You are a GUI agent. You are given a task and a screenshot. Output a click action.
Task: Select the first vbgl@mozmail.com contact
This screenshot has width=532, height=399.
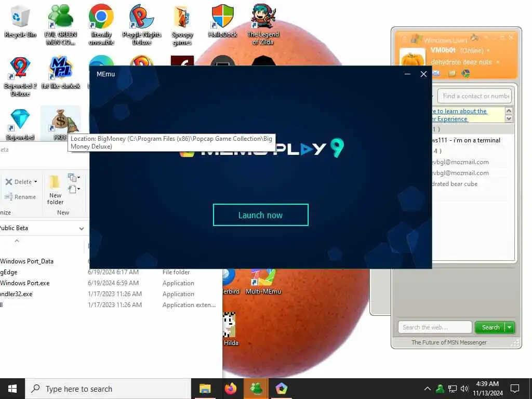pos(461,162)
